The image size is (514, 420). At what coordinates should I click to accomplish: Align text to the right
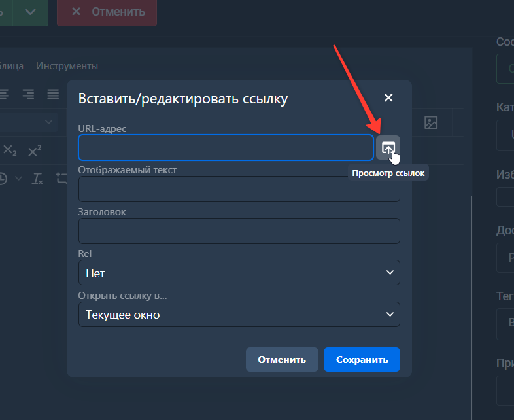[x=28, y=94]
